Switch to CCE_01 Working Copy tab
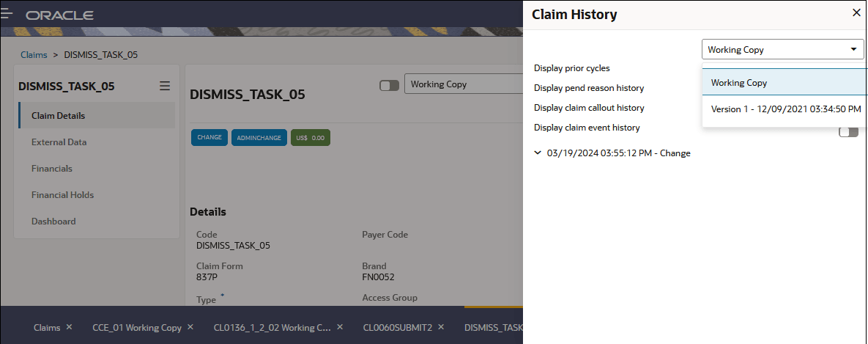 137,327
